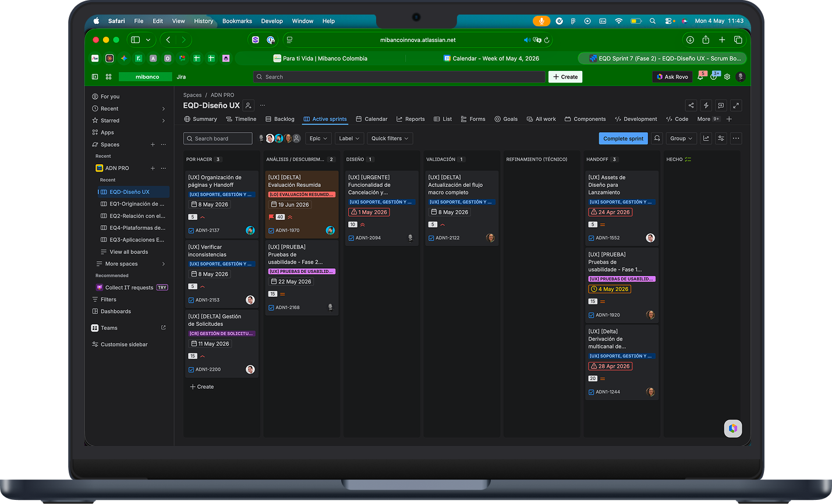Open the sprint insights chart icon
The width and height of the screenshot is (832, 504).
click(706, 139)
